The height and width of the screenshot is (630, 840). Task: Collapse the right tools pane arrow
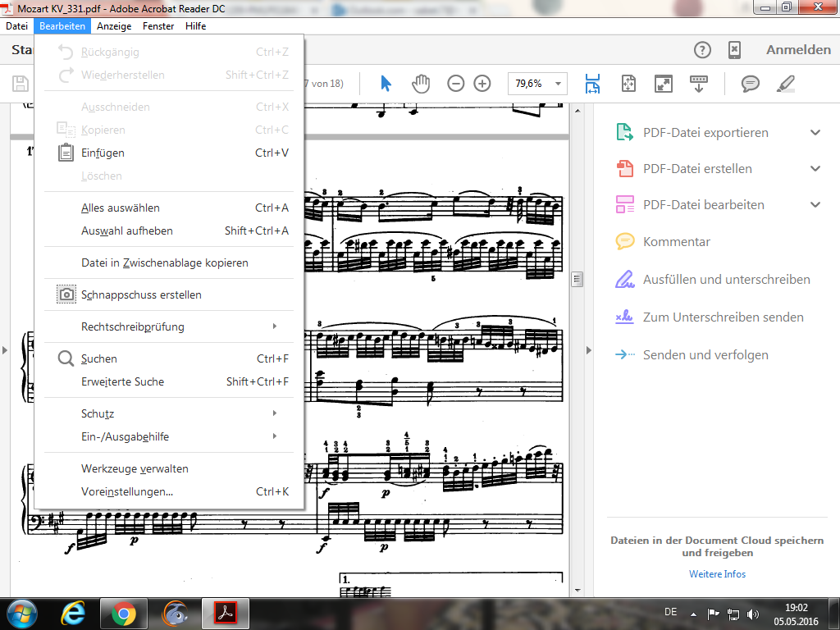(589, 350)
